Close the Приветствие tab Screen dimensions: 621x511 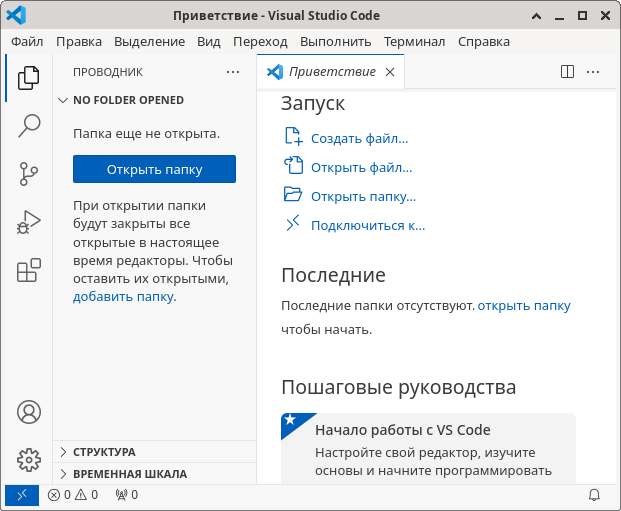(390, 72)
